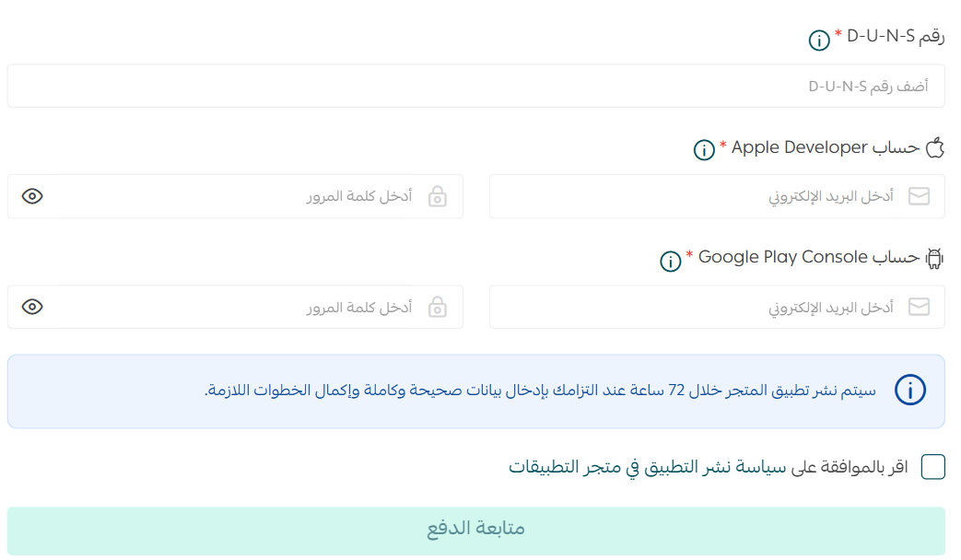Click envelope icon in Google Play email field
Viewport: 961px width, 560px height.
tap(919, 307)
